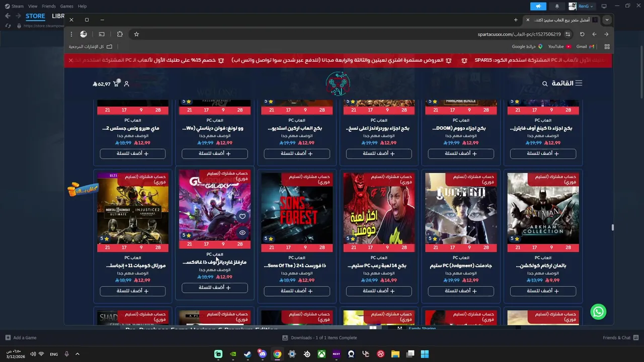The width and height of the screenshot is (644, 362).
Task: Open the Chrome cast media icon
Action: (102, 34)
